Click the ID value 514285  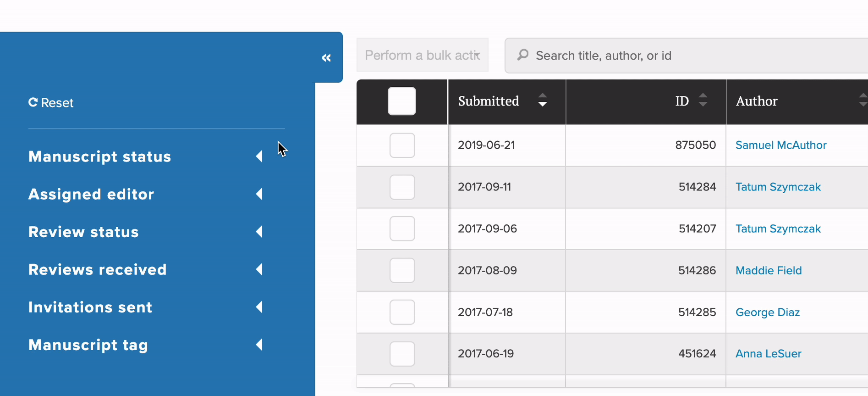[x=697, y=312]
